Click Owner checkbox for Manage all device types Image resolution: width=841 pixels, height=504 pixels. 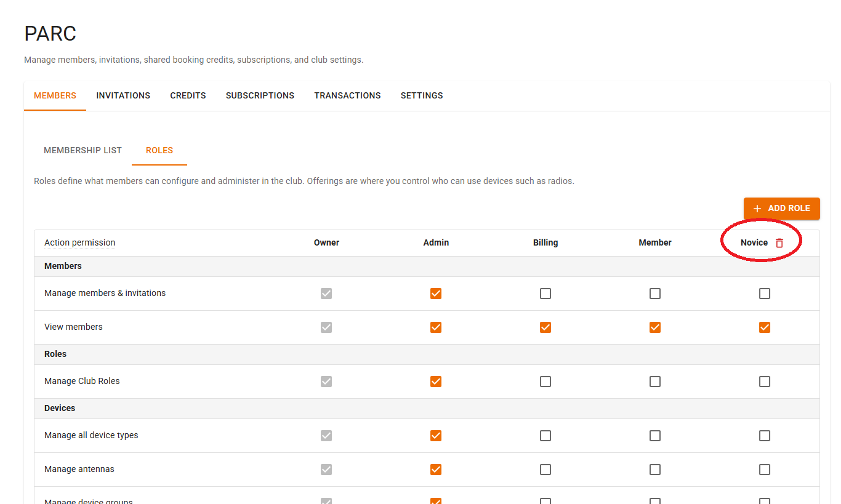(326, 436)
